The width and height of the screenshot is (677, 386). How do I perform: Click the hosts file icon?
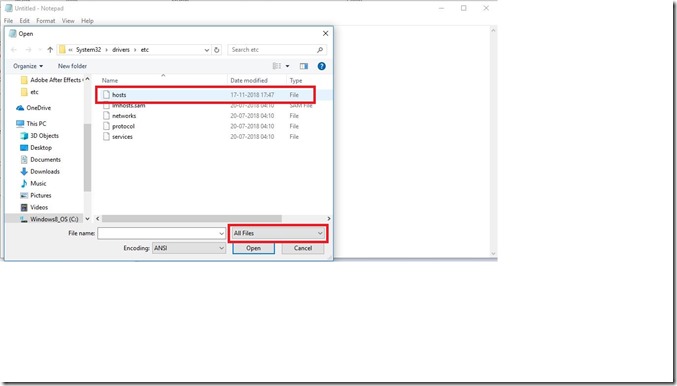106,95
